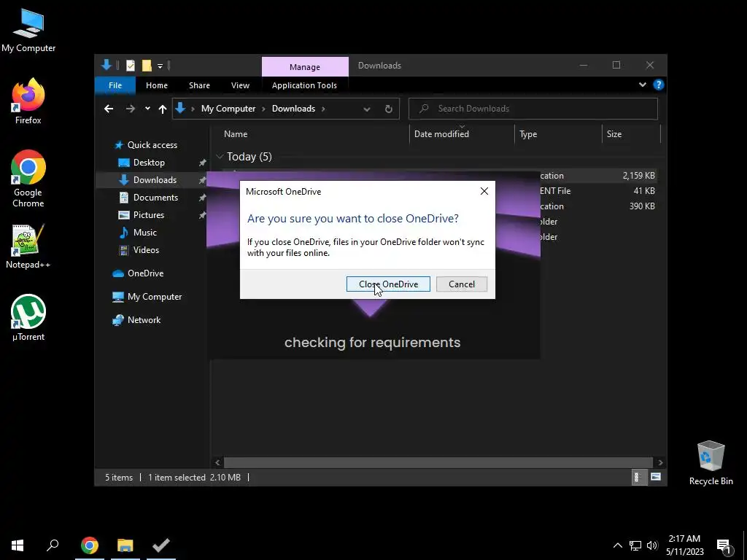Switch to Chrome in the taskbar
The height and width of the screenshot is (560, 747).
[x=90, y=545]
